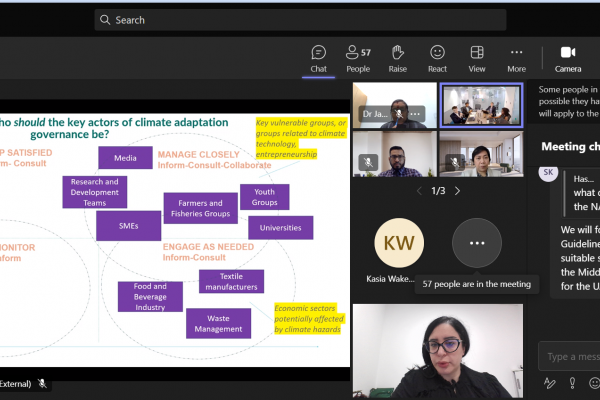Raise your hand in the meeting

pos(397,58)
